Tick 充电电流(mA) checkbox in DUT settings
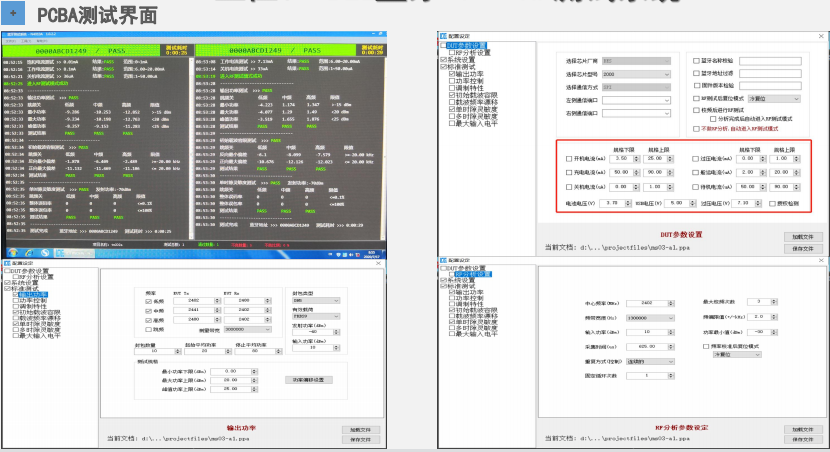Image resolution: width=830 pixels, height=452 pixels. (569, 173)
